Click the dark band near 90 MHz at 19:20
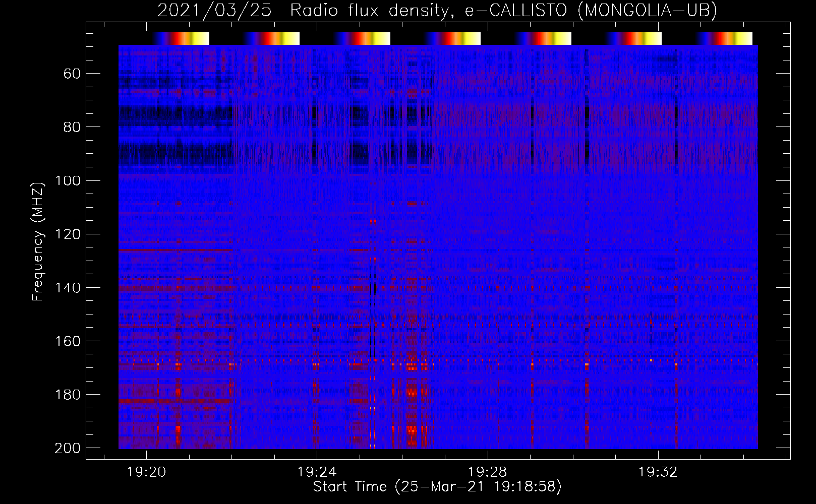Viewport: 816px width, 504px height. tap(176, 154)
